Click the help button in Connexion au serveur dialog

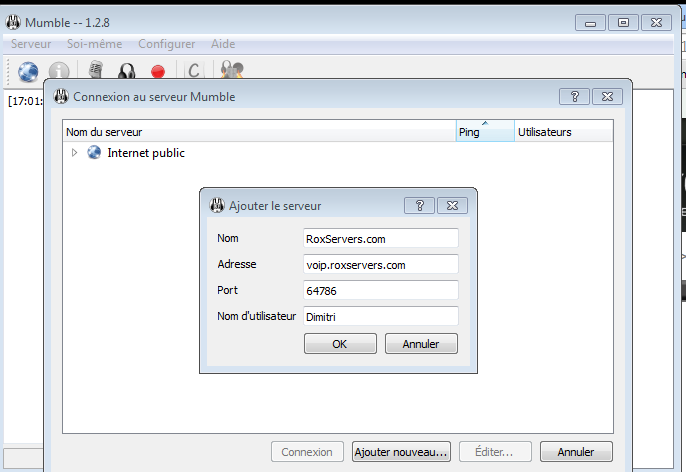click(x=574, y=96)
